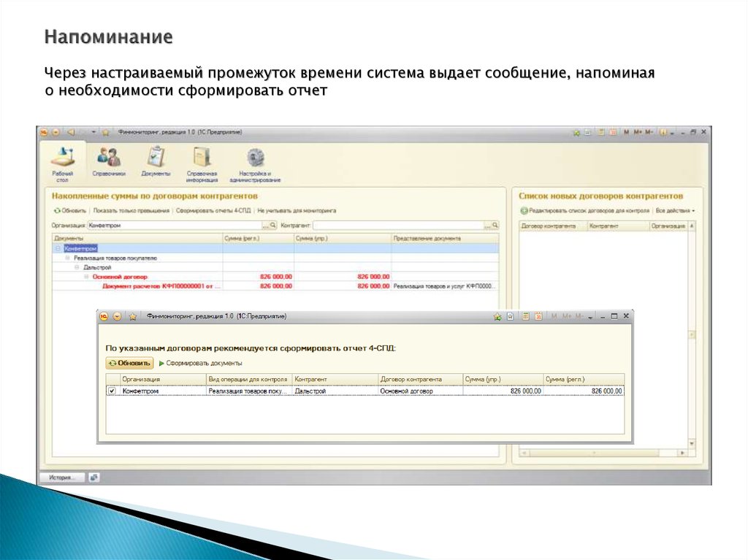Collapse the Конфетпром tree node
This screenshot has height=560, width=748.
tap(56, 248)
